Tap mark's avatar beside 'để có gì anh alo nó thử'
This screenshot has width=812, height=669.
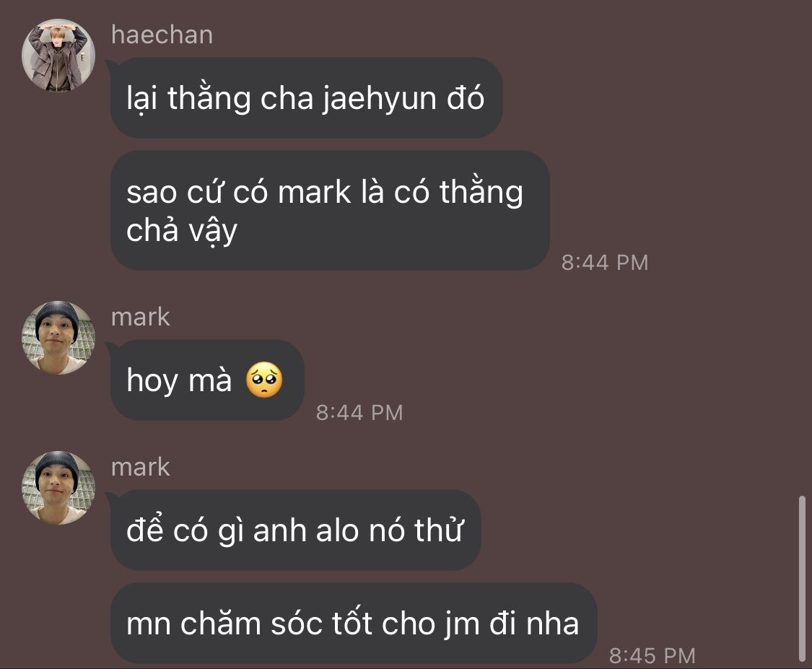tap(58, 488)
